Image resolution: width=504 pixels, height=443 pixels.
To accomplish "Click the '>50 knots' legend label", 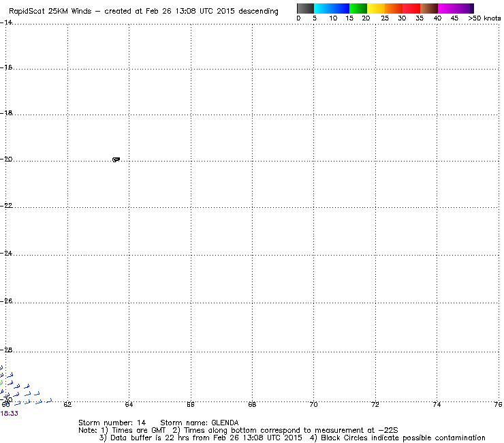I will [484, 18].
